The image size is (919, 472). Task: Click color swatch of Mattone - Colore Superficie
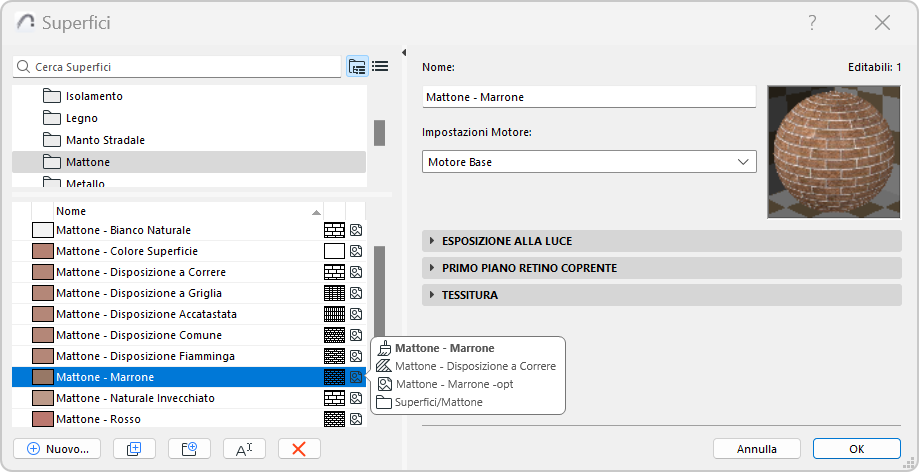tap(42, 251)
